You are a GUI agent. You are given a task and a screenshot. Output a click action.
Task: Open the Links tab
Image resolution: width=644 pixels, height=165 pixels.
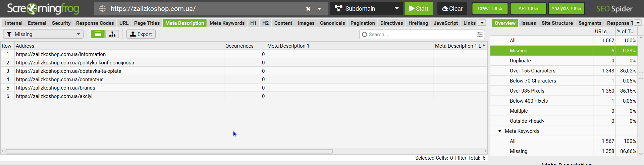coord(469,23)
